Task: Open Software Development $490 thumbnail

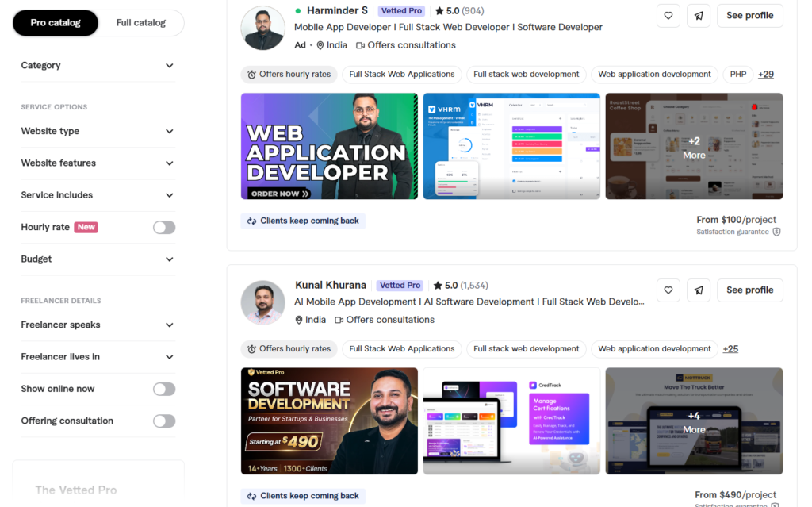Action: tap(329, 421)
